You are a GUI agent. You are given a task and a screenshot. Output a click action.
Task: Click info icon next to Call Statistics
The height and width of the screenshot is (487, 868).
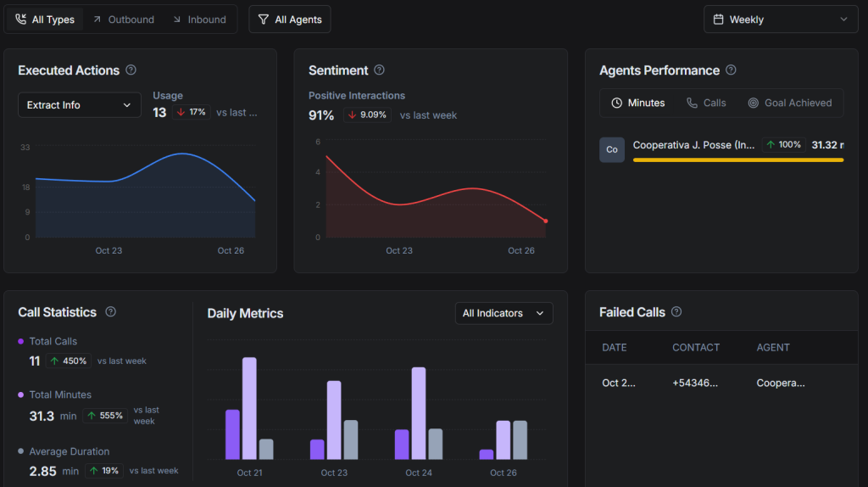(x=110, y=312)
